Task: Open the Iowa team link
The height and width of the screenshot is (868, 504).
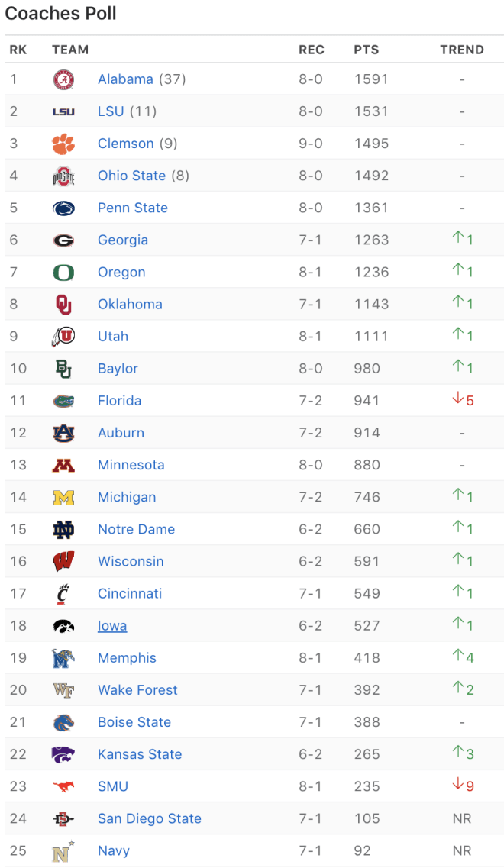Action: point(112,625)
